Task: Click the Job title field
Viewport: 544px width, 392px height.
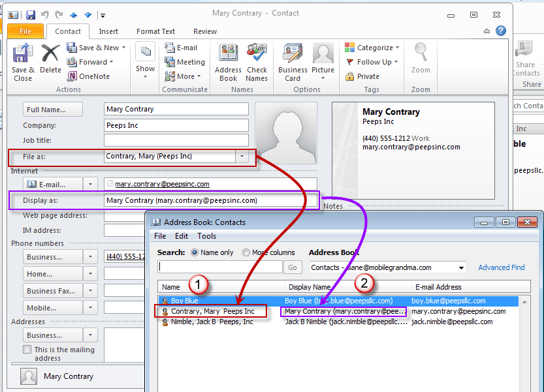Action: pos(176,140)
